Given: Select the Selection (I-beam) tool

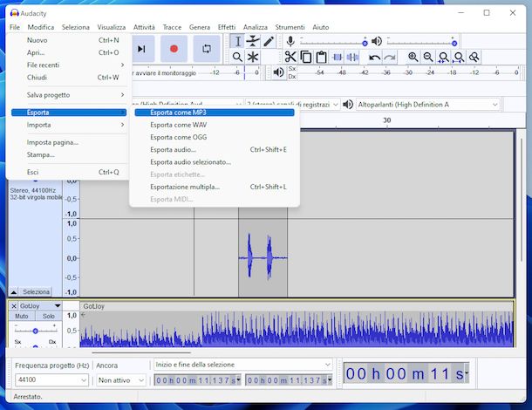Looking at the screenshot, I should [x=237, y=41].
